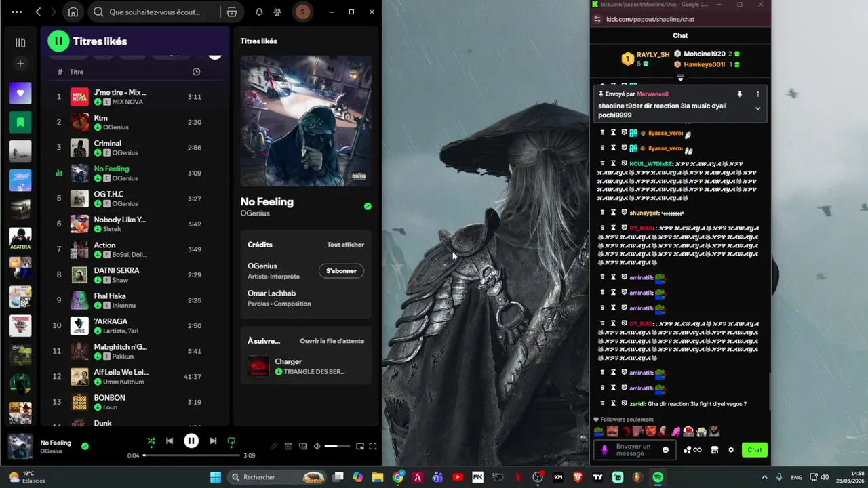868x488 pixels.
Task: Open the Kick chat settings gear
Action: pos(731,450)
